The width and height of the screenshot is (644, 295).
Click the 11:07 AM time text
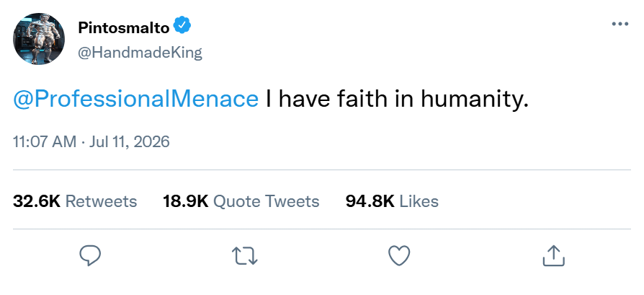pyautogui.click(x=45, y=142)
